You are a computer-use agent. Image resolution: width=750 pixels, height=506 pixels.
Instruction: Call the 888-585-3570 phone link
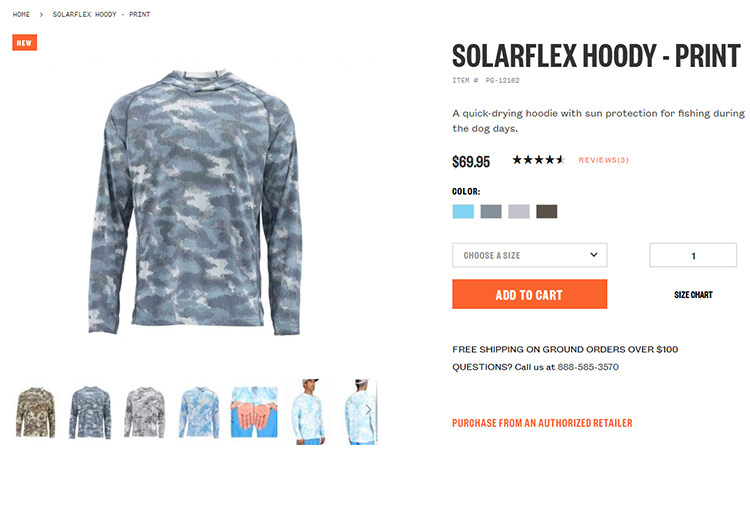click(x=588, y=367)
